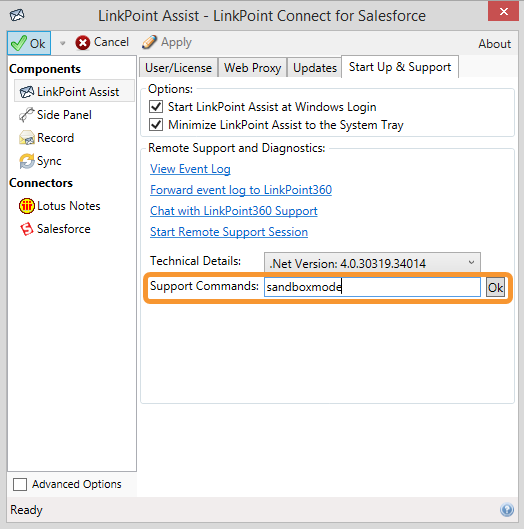Click the LinkPoint Assist envelope icon in sidebar
The height and width of the screenshot is (529, 525).
27,92
